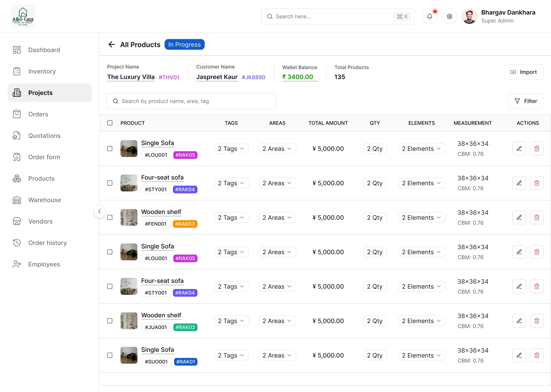Open Quotations in the sidebar
Image resolution: width=551 pixels, height=392 pixels.
pyautogui.click(x=50, y=136)
